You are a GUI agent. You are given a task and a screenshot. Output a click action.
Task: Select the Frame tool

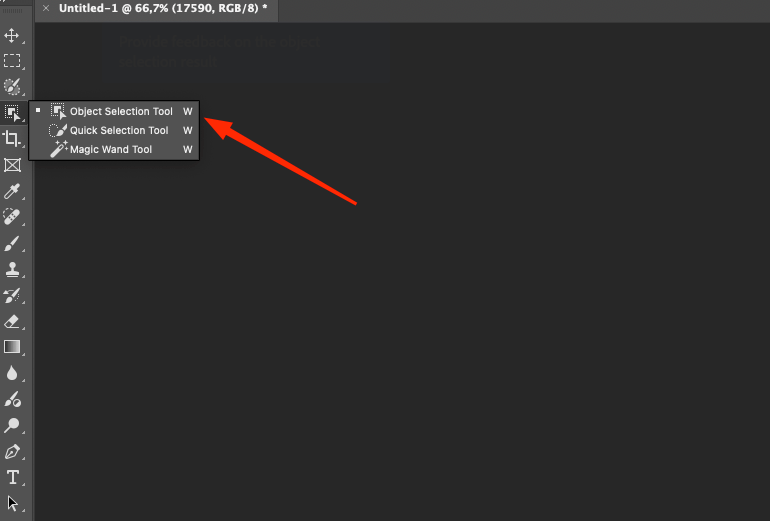[x=12, y=165]
